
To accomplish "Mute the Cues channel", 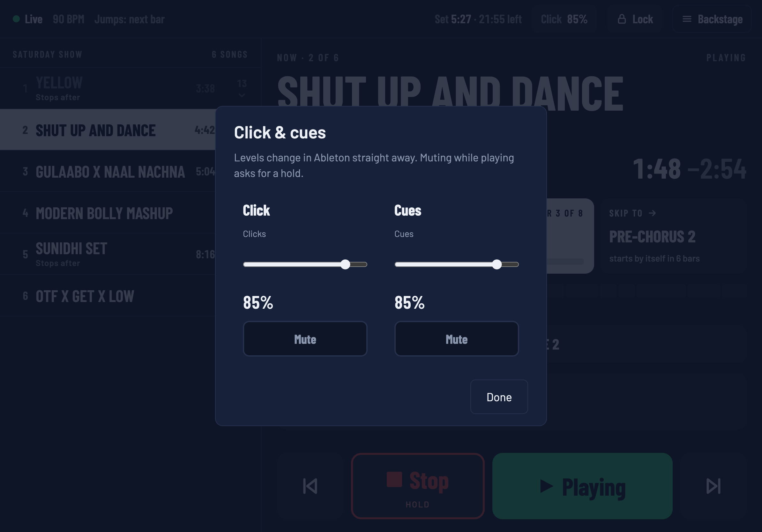I will pyautogui.click(x=456, y=339).
